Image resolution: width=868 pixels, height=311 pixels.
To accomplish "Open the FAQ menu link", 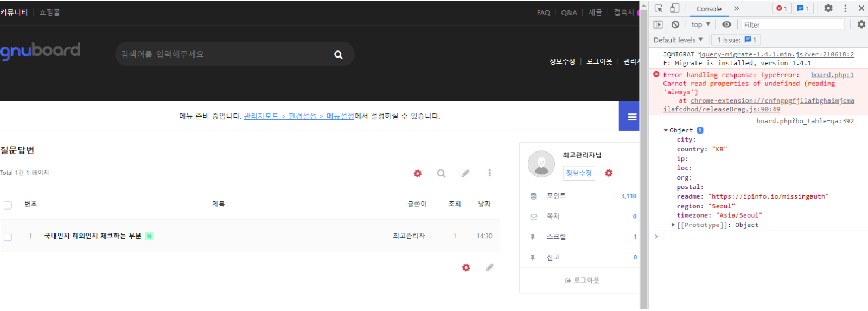I will click(x=543, y=12).
